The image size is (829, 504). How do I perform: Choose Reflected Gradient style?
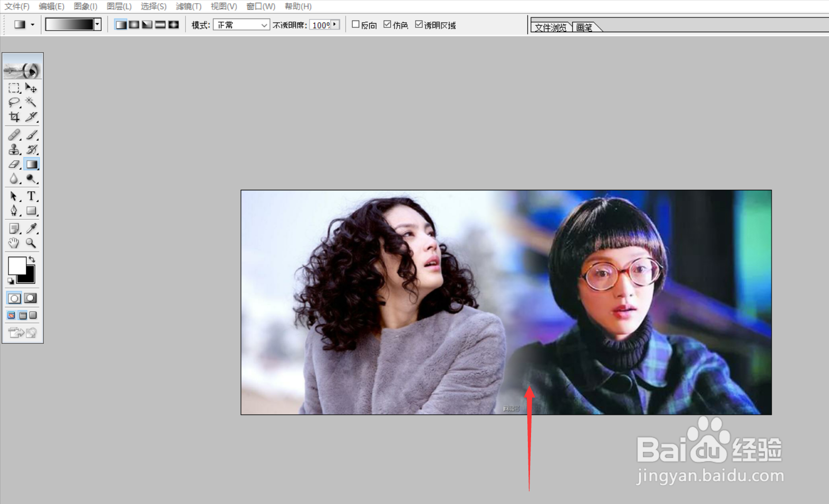tap(160, 25)
